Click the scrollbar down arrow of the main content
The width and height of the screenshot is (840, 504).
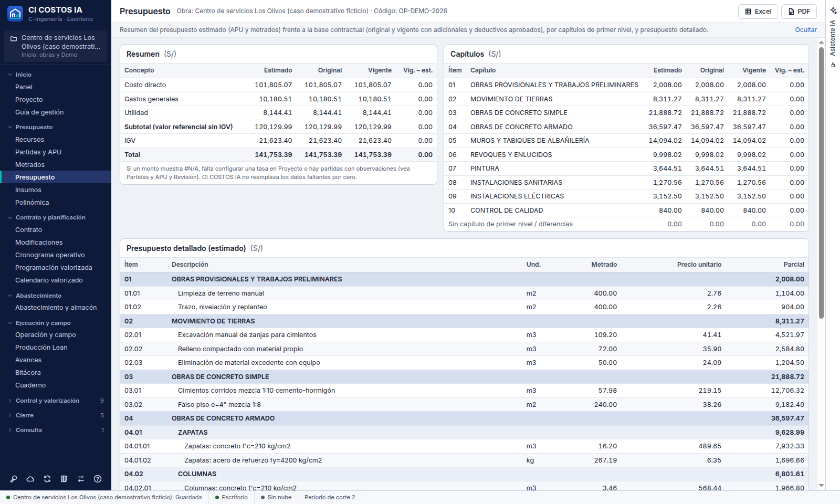point(821,486)
